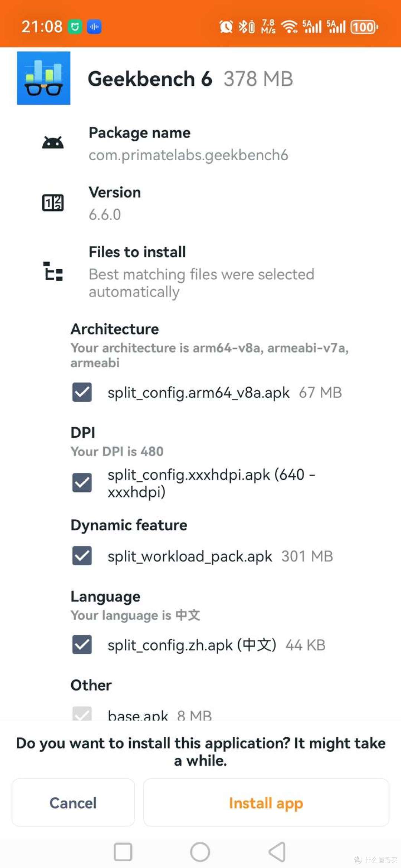The image size is (401, 868).
Task: Click the disabled base.apk checkbox
Action: tap(82, 714)
